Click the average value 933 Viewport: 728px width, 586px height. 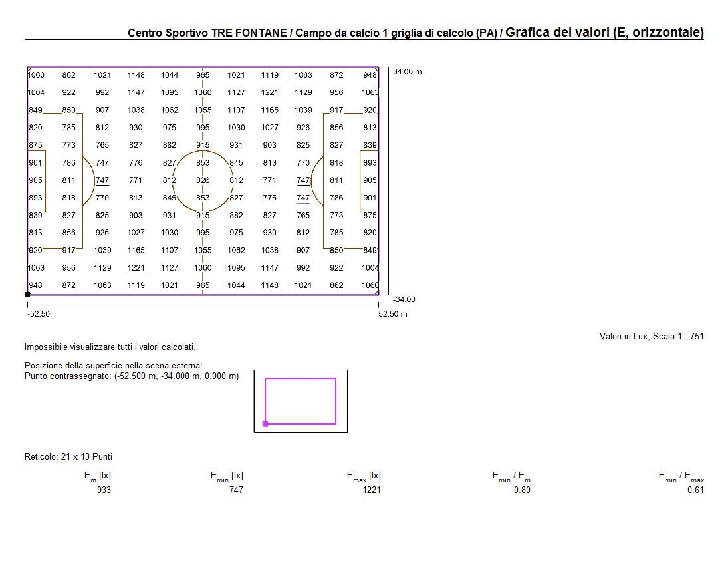(104, 490)
